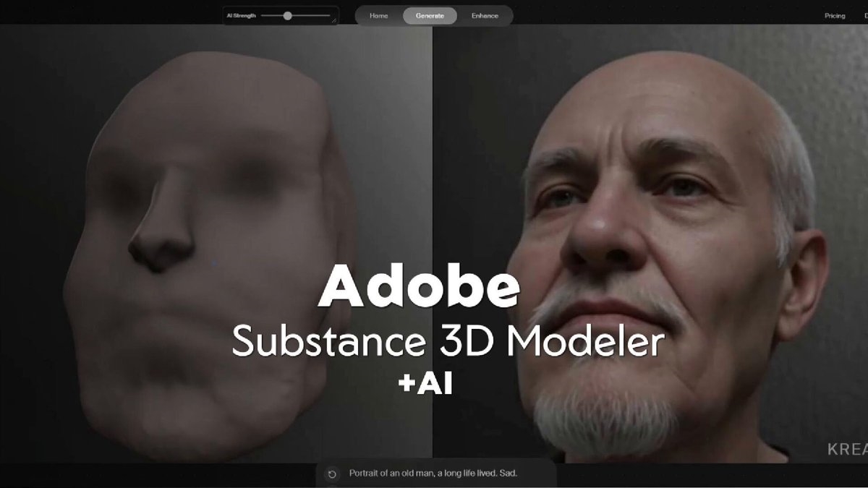Adjust the AI Strength slider handle

coord(287,15)
